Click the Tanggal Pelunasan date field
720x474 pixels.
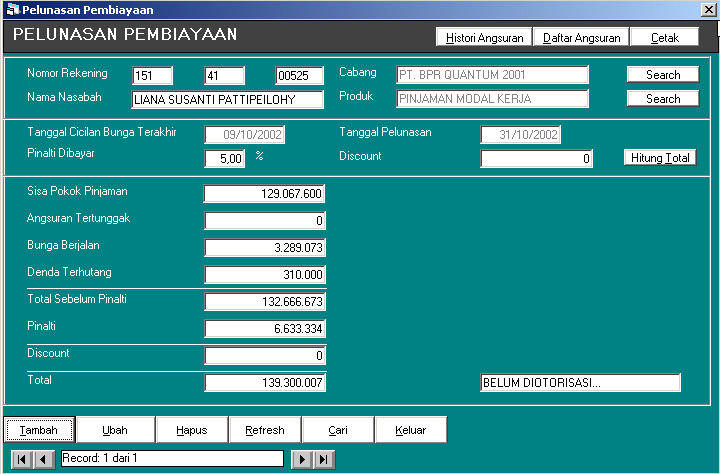(x=520, y=134)
